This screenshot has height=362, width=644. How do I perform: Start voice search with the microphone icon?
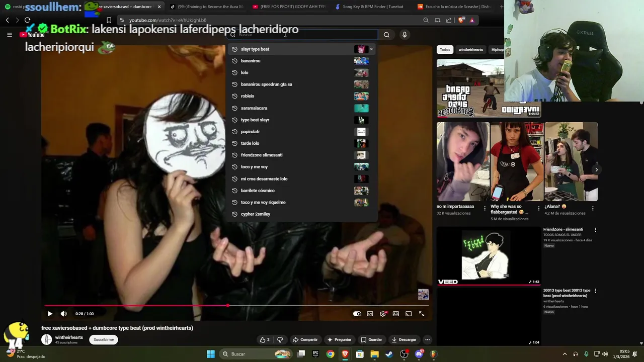click(405, 35)
